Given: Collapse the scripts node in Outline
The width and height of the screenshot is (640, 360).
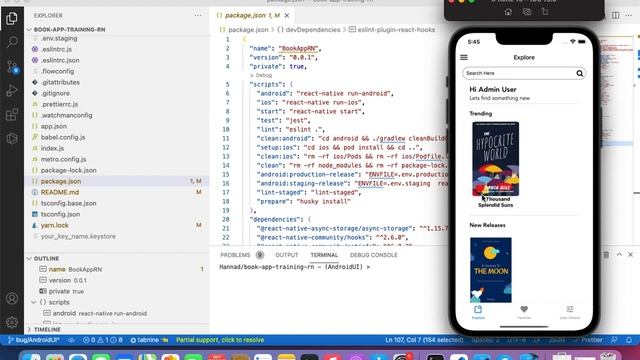Looking at the screenshot, I should [x=34, y=302].
